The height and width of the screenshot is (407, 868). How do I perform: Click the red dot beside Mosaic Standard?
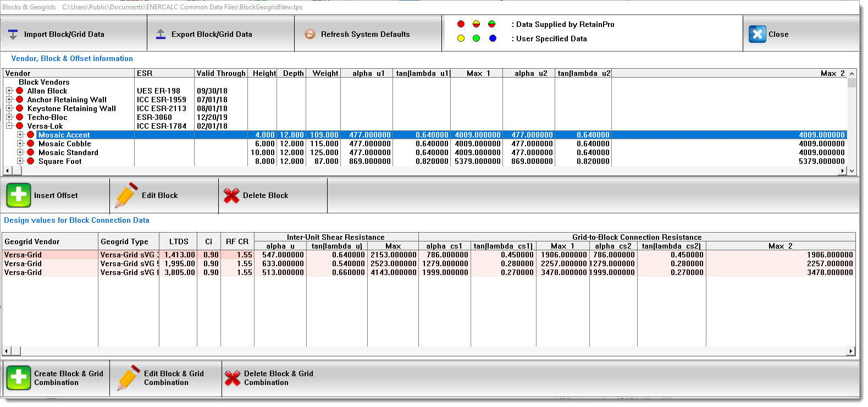pos(31,152)
